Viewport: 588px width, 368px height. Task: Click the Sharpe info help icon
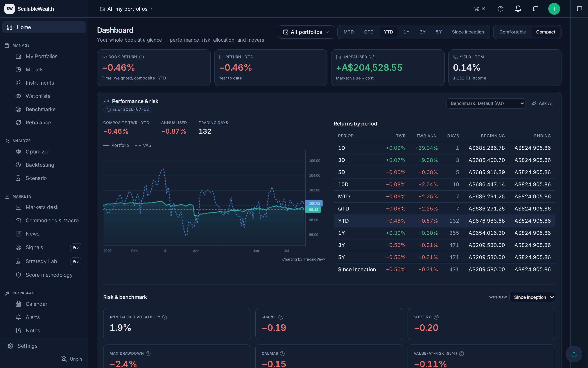[281, 317]
